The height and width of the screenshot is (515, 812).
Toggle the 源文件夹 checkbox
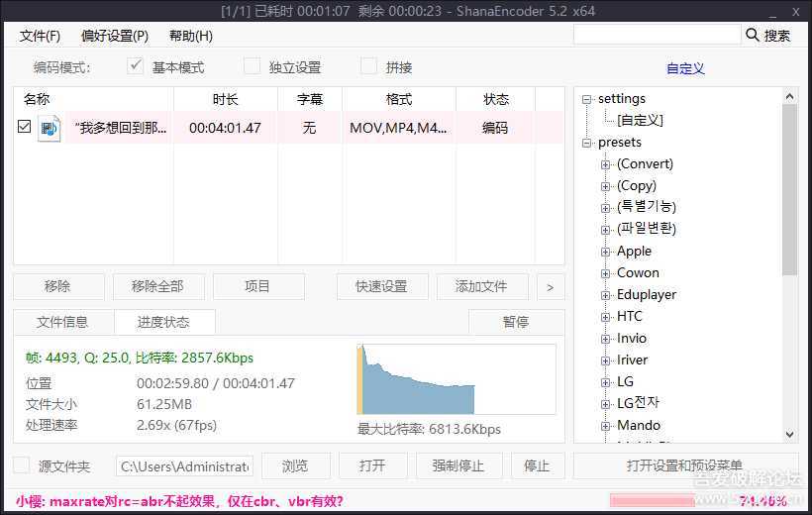[22, 465]
